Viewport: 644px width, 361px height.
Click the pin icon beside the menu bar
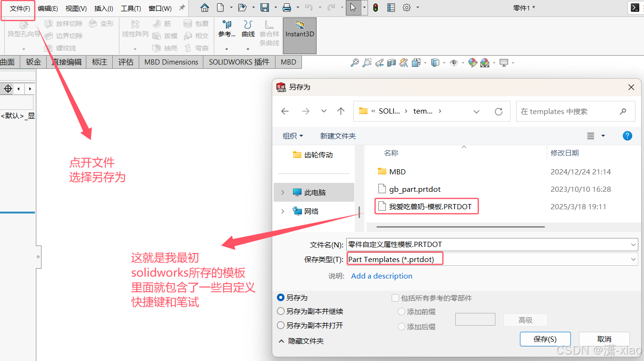(182, 8)
